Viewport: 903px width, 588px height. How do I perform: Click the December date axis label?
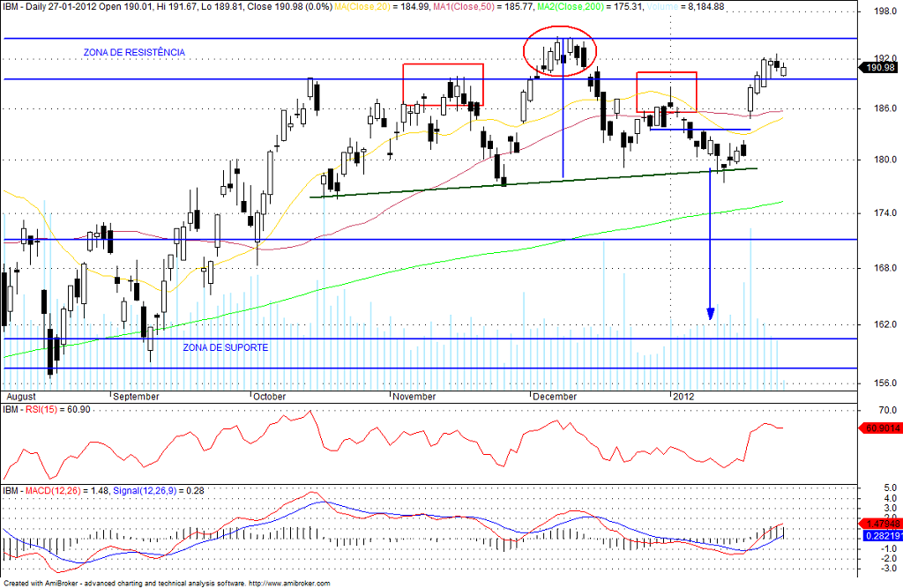tap(555, 397)
